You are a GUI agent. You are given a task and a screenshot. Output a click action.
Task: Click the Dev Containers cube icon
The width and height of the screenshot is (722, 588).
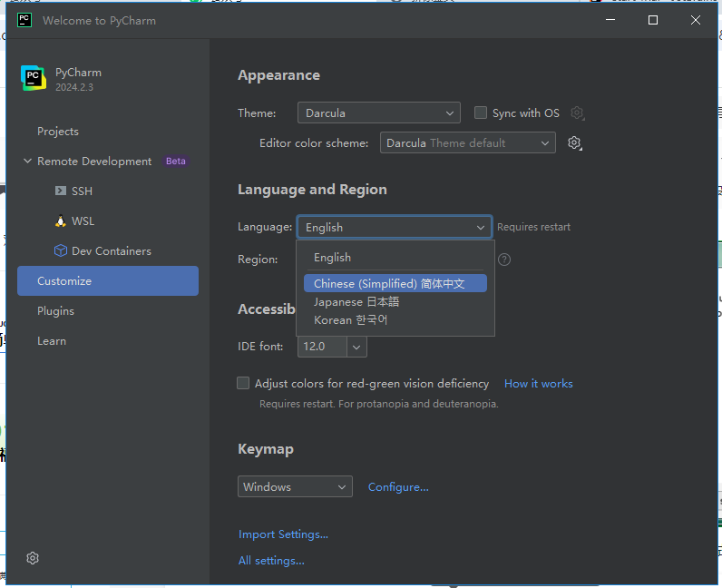[x=61, y=250]
